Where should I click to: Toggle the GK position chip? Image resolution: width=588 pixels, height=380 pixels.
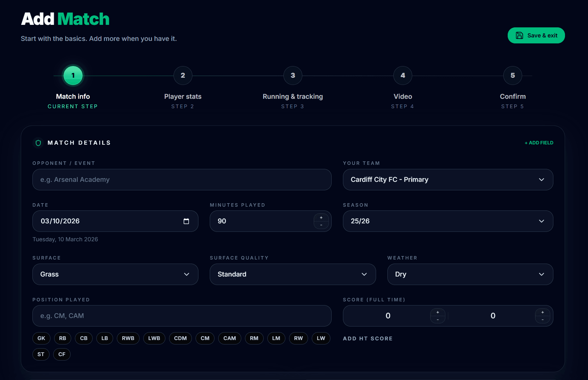pyautogui.click(x=41, y=338)
